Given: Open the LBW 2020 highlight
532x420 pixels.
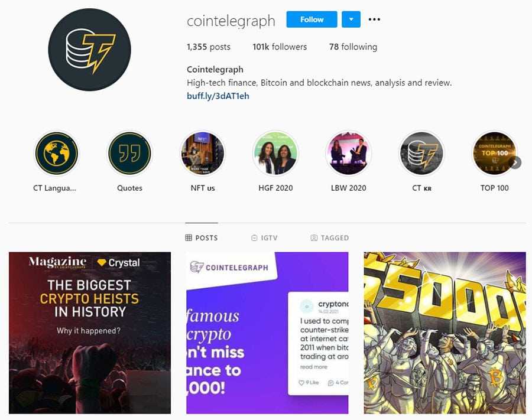Looking at the screenshot, I should coord(348,153).
